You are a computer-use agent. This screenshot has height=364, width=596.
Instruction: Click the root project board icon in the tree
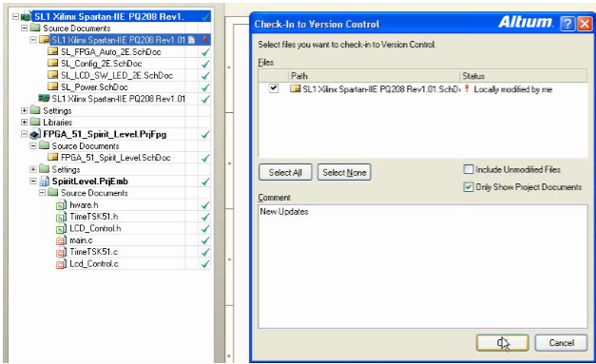tap(27, 17)
